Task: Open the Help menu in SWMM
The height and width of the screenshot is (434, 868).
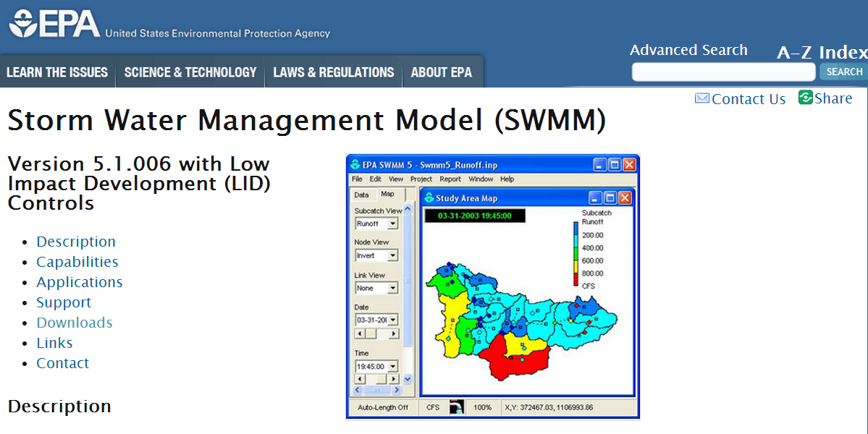Action: 507,179
